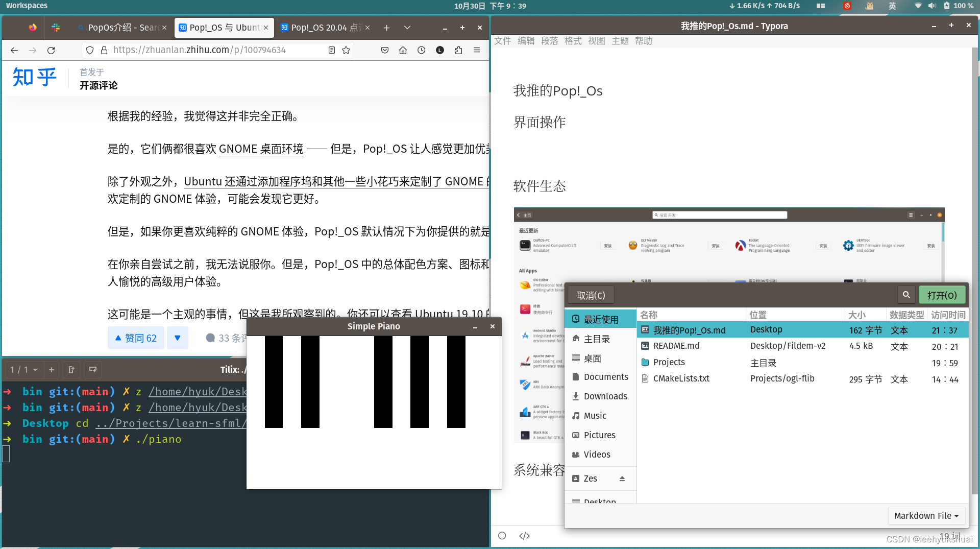Open NetEase music tray icon
The image size is (980, 549).
[x=847, y=6]
